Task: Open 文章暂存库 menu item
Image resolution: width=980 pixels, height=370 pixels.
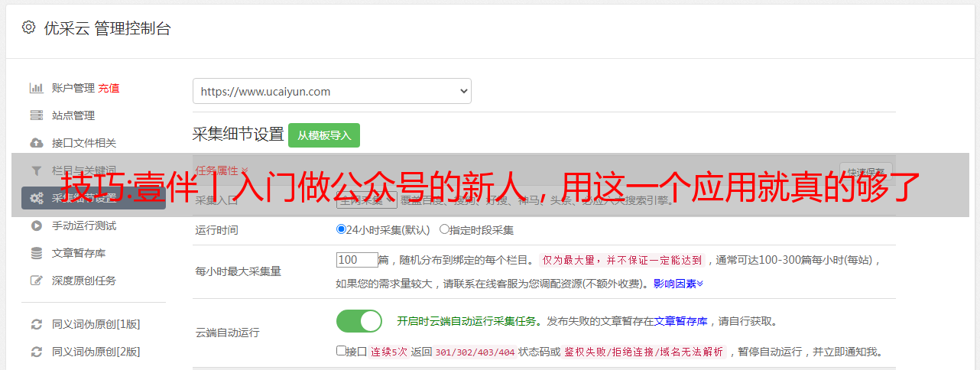Action: click(79, 253)
